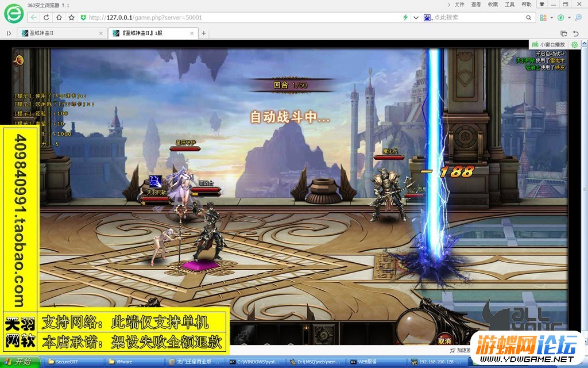Restore closed tab with the undo arrow

(x=575, y=33)
